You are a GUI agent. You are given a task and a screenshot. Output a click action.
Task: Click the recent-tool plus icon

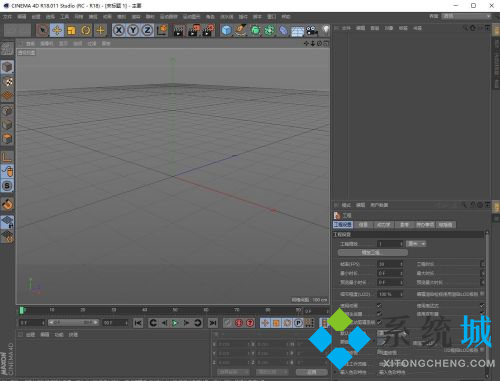(x=100, y=30)
